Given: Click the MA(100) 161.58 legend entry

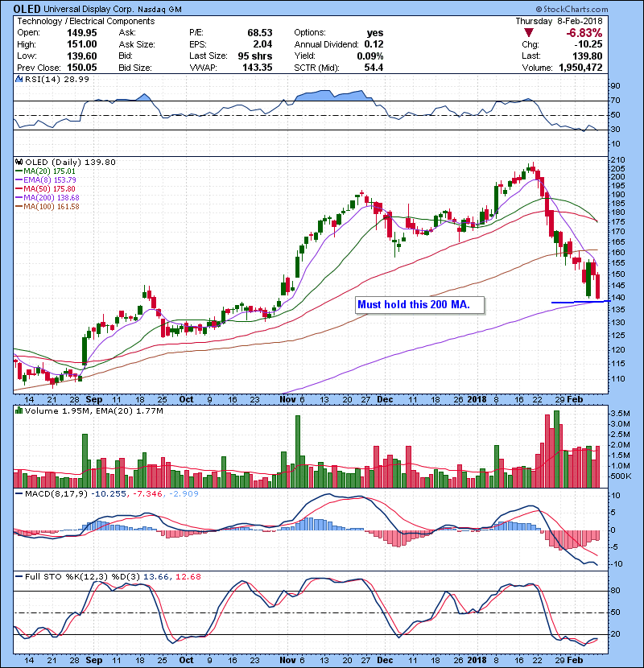Looking at the screenshot, I should pos(52,207).
